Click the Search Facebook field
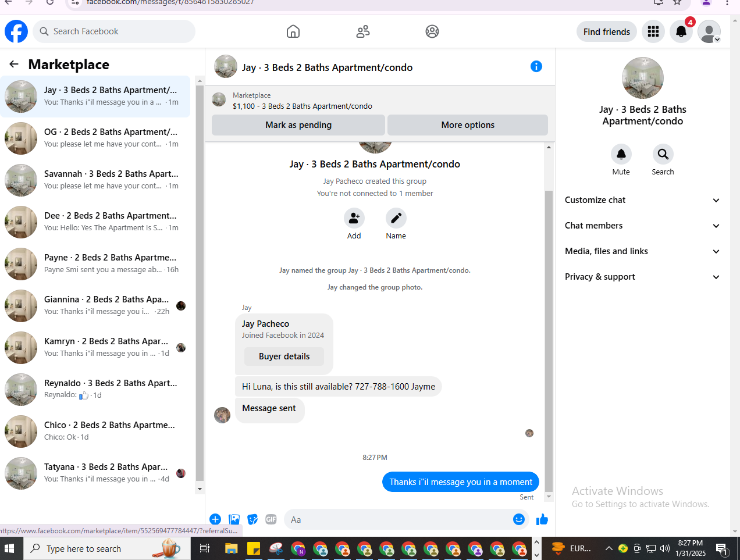 coord(114,31)
